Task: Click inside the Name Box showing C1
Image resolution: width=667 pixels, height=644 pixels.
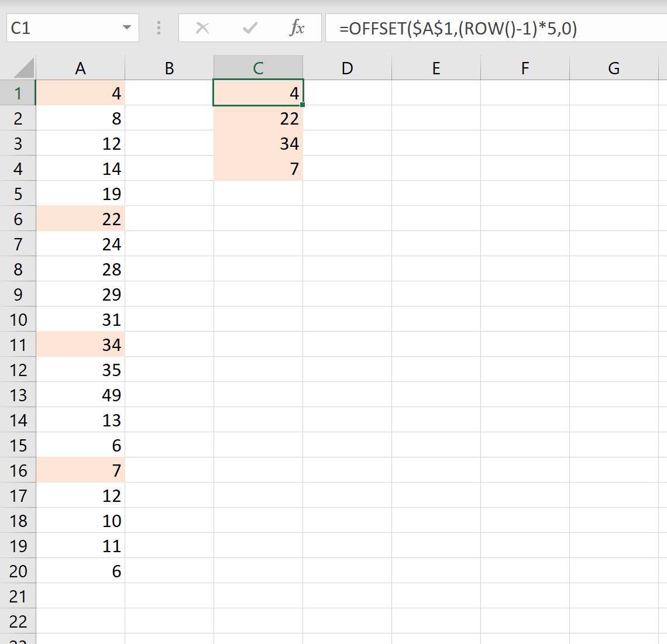Action: tap(64, 28)
